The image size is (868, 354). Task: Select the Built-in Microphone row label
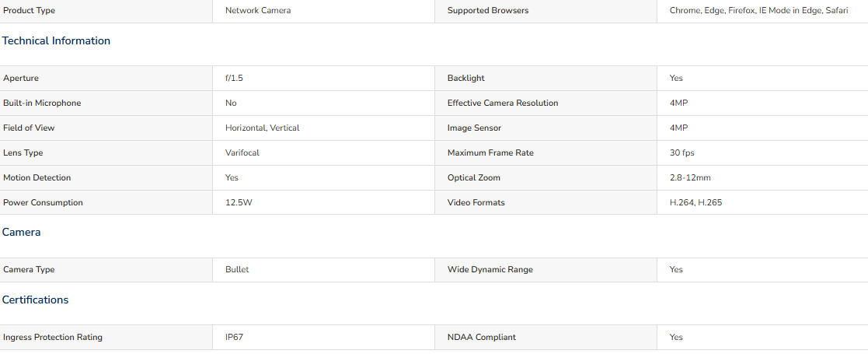pos(42,103)
